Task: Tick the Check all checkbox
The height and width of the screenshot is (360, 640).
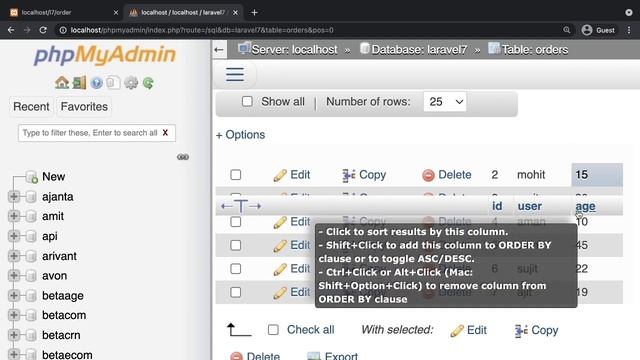Action: point(273,329)
